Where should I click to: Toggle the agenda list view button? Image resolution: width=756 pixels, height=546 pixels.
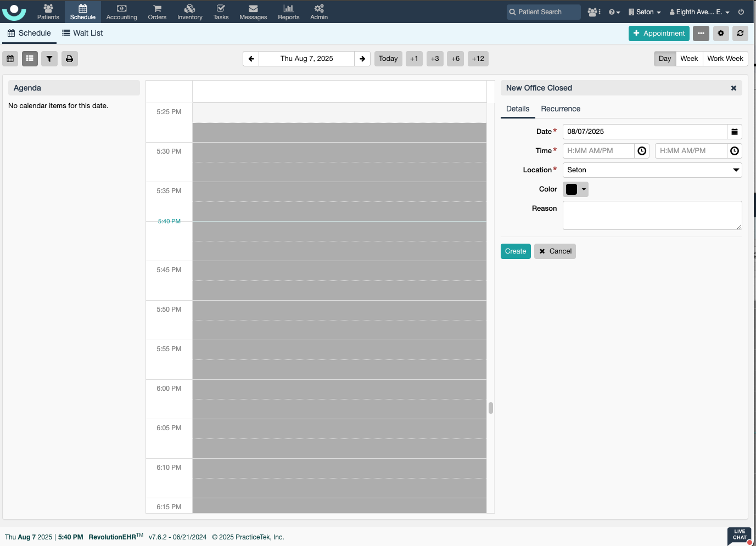[x=30, y=59]
